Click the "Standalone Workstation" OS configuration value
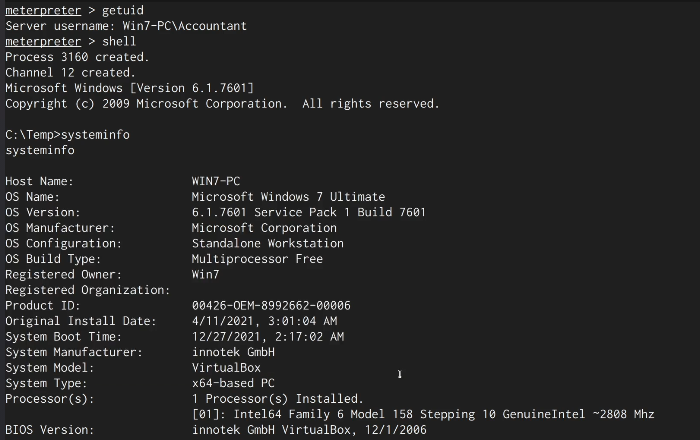Viewport: 700px width, 440px height. click(x=267, y=243)
